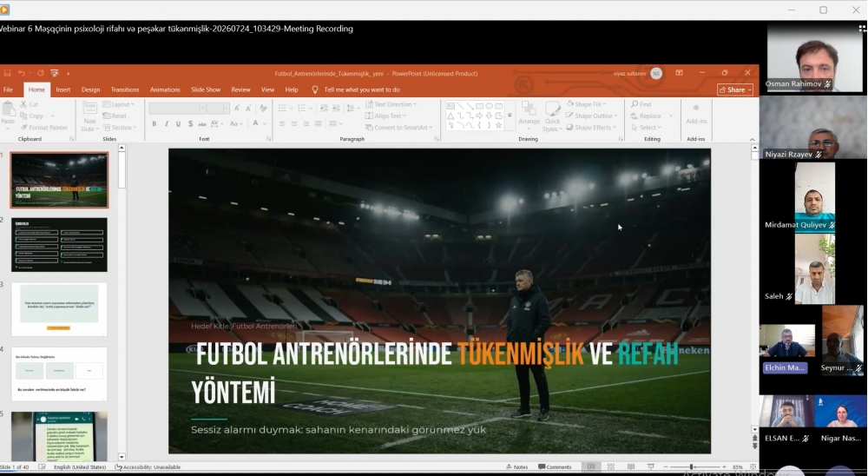Click the Arrange icon
Screen dimensions: 868x476
pyautogui.click(x=529, y=109)
